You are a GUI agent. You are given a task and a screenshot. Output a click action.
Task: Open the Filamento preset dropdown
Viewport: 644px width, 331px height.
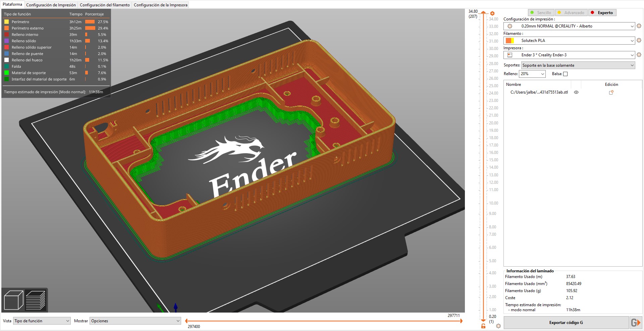(569, 41)
